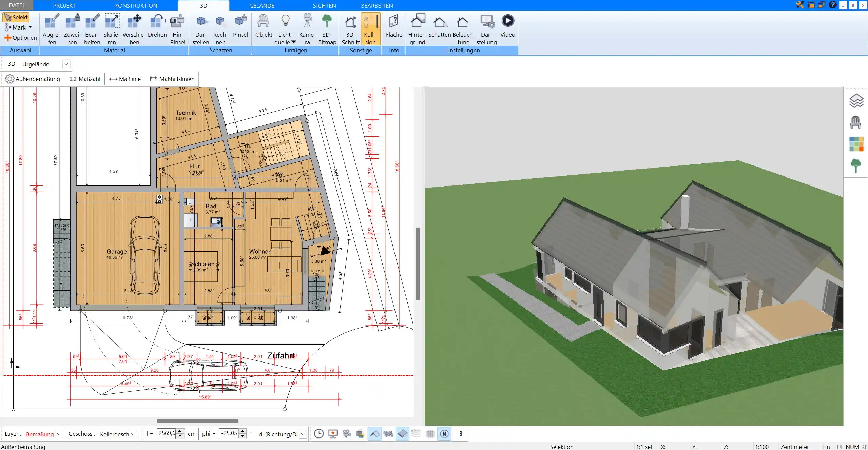Screen dimensions: 868x450
Task: Click the Zuweisen material tool
Action: tap(73, 29)
